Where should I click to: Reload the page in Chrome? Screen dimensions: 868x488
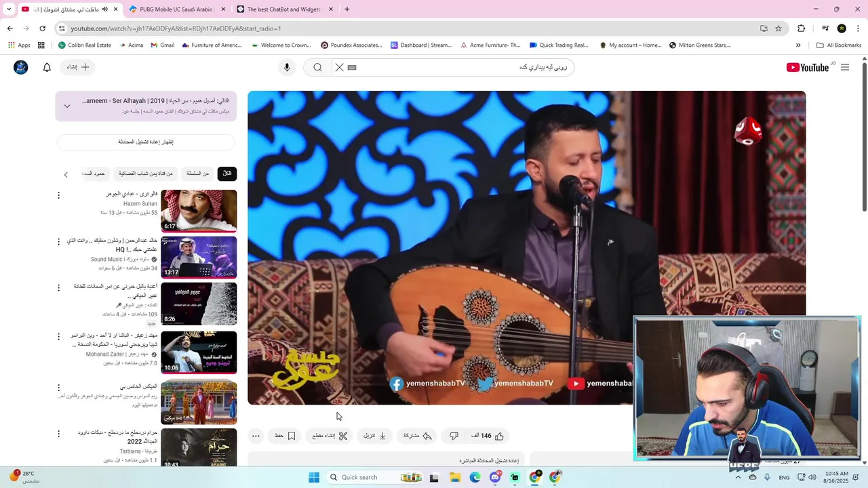tap(42, 28)
